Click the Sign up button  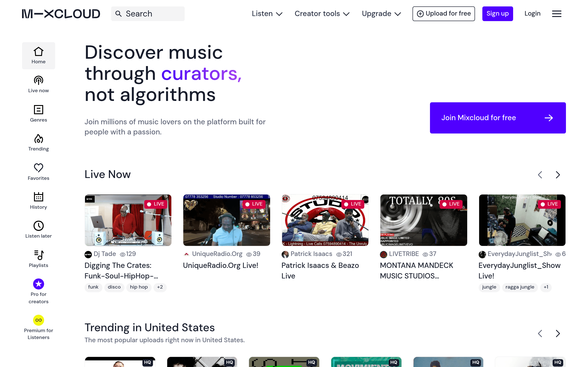(497, 14)
